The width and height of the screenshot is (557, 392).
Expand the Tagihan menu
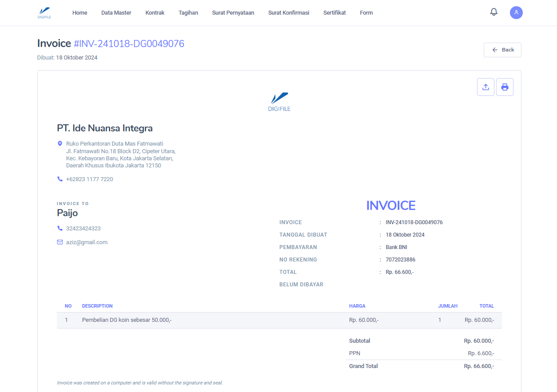click(188, 13)
